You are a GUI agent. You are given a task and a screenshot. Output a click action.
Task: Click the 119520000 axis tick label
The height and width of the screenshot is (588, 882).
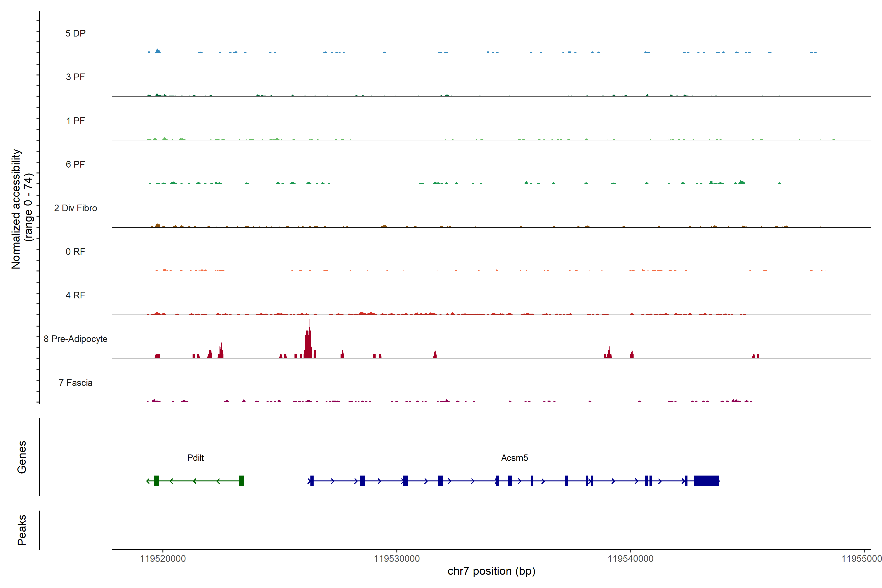tap(163, 559)
